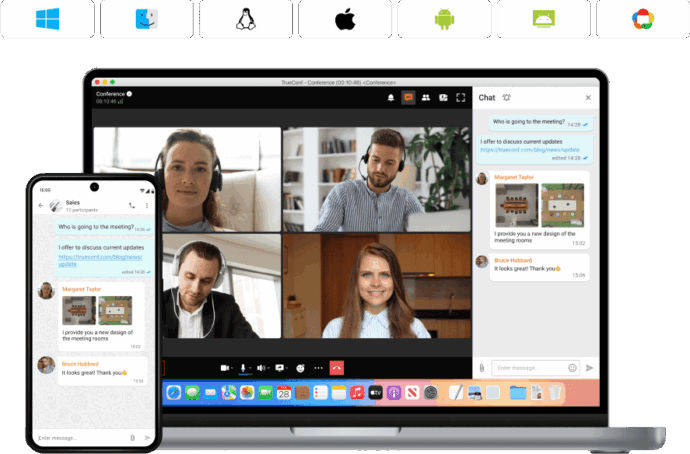690x454 pixels.
Task: Open the three-dot more options menu
Action: click(318, 368)
